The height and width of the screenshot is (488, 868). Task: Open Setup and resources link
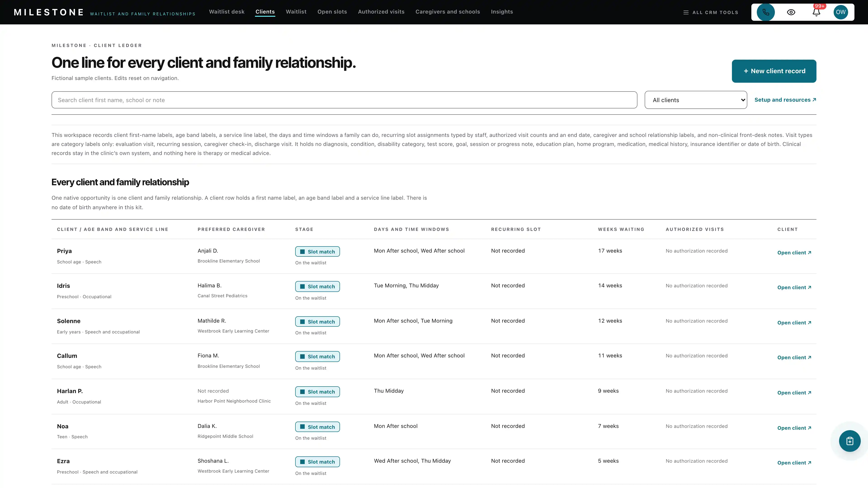click(x=785, y=100)
